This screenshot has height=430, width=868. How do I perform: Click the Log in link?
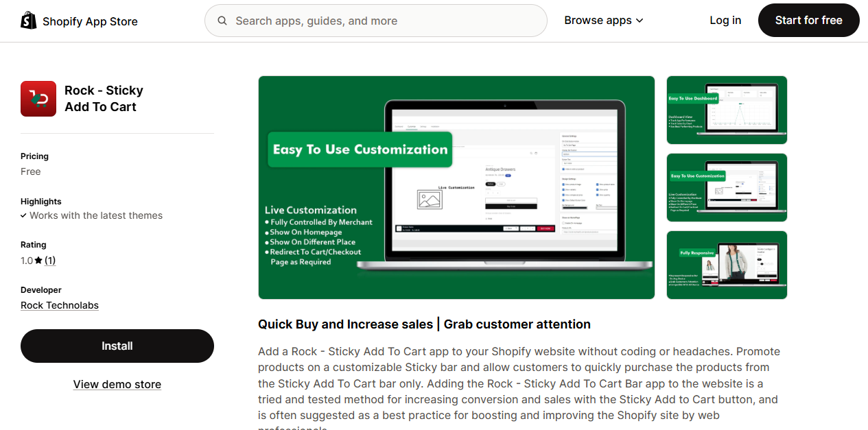pos(725,21)
